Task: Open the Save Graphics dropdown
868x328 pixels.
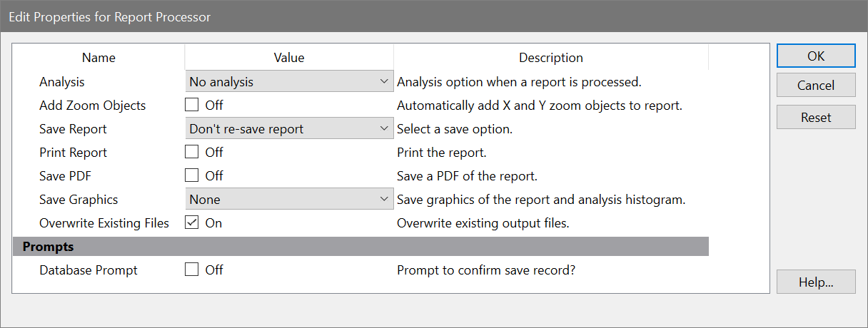Action: tap(289, 200)
